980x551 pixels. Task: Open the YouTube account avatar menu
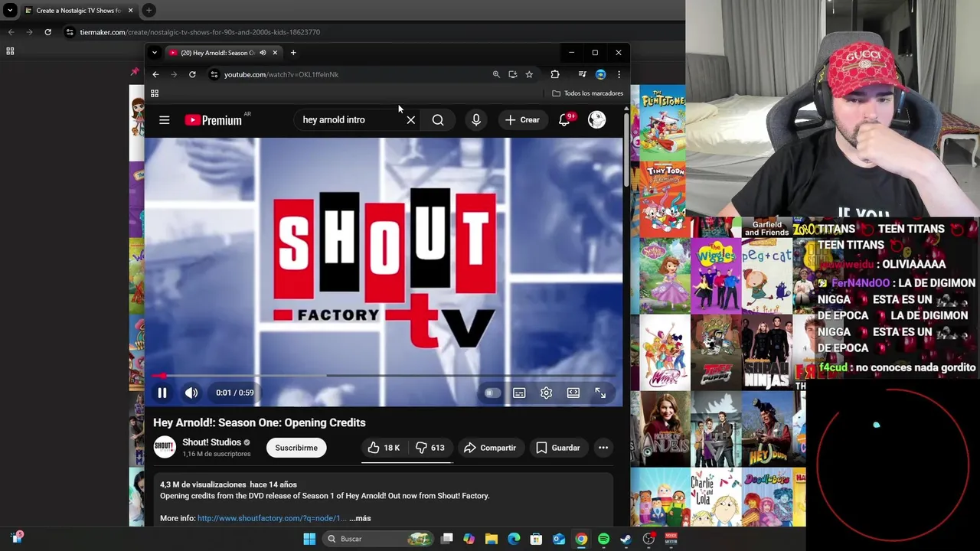coord(597,120)
